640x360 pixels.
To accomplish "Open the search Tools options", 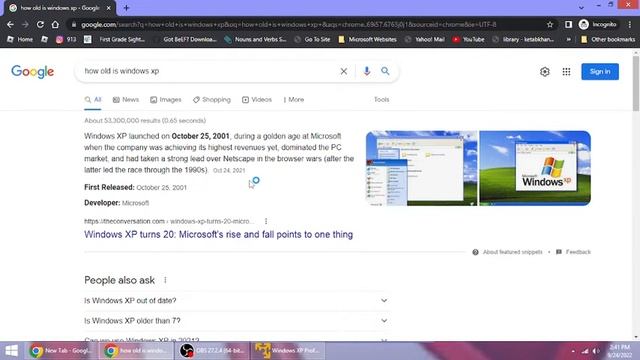I will (382, 100).
